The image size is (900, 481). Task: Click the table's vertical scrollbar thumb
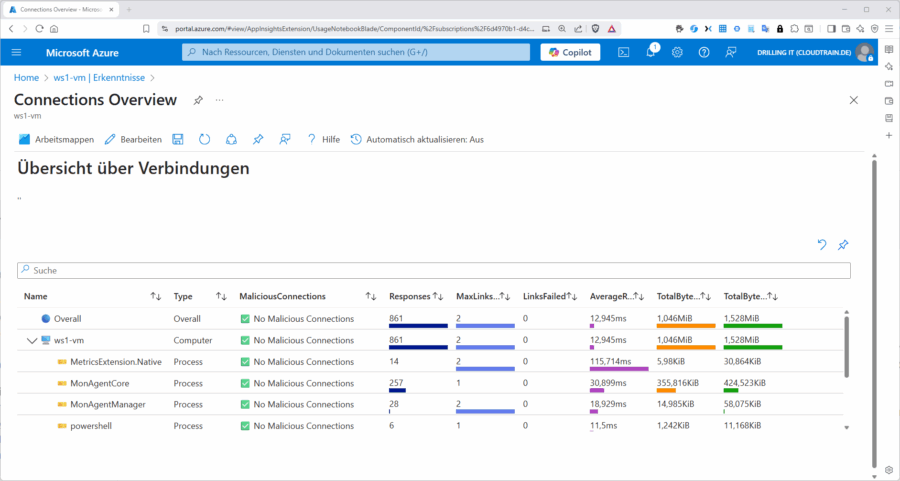coord(846,346)
